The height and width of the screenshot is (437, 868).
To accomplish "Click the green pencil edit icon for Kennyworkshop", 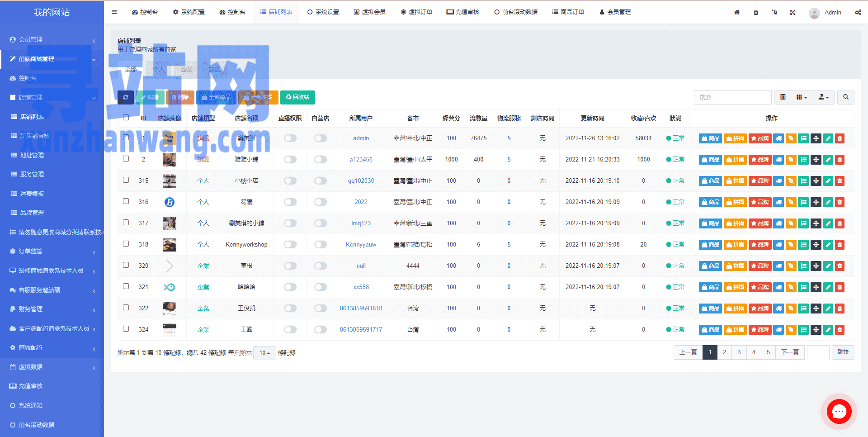I will click(828, 245).
